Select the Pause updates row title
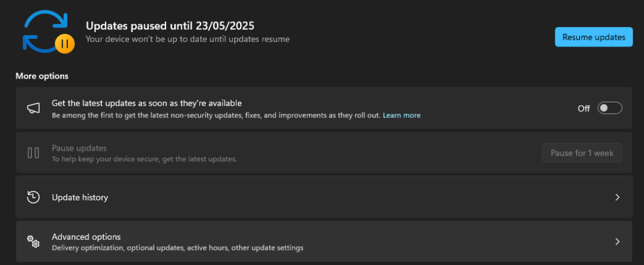This screenshot has width=644, height=265. [79, 148]
